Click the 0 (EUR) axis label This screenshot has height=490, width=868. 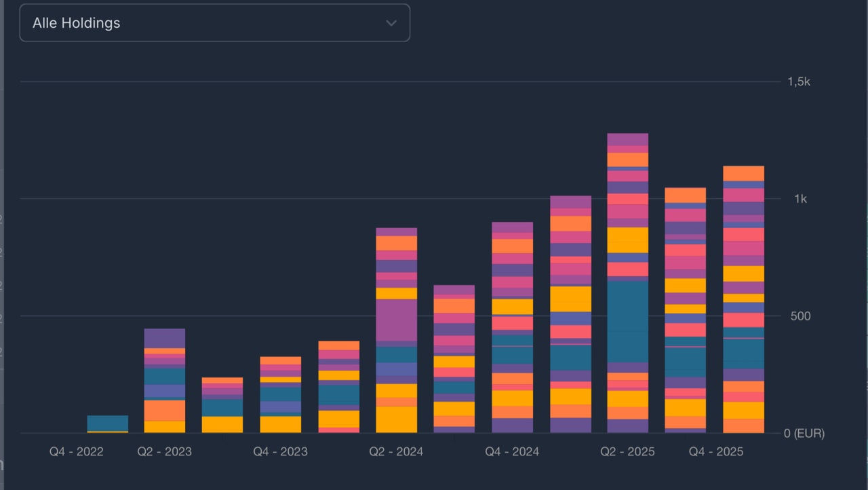[x=804, y=433]
